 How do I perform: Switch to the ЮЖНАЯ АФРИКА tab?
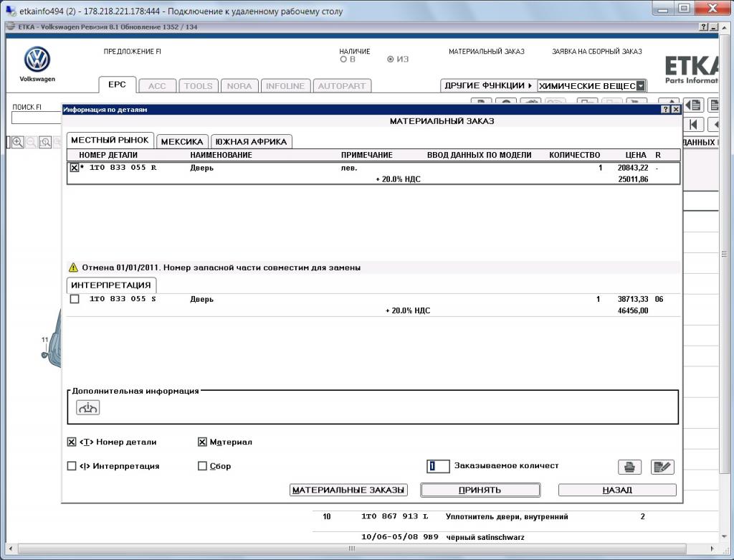pyautogui.click(x=251, y=141)
